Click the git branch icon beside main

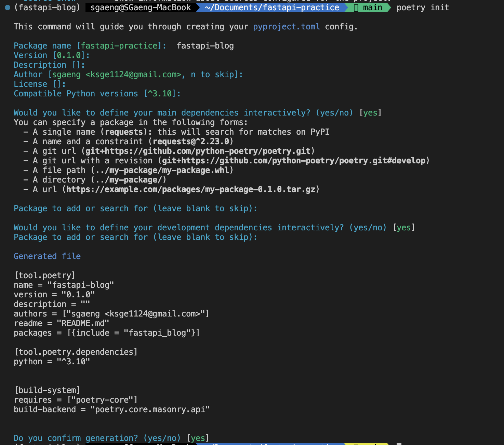pyautogui.click(x=356, y=8)
